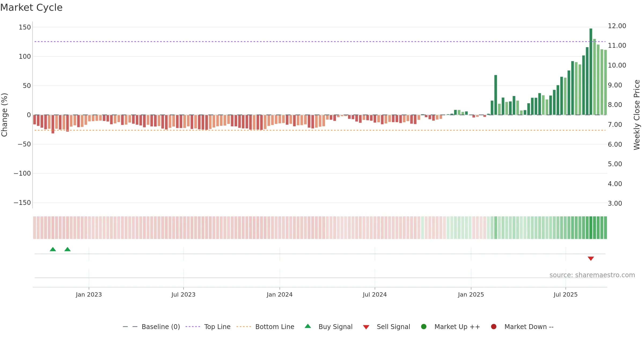Toggle the Market Down -- legend entry

coord(522,327)
